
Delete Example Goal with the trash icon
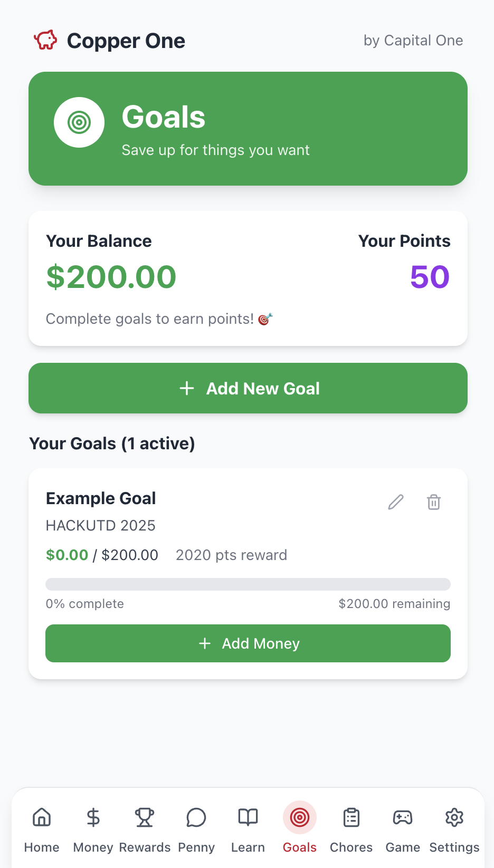pos(434,502)
